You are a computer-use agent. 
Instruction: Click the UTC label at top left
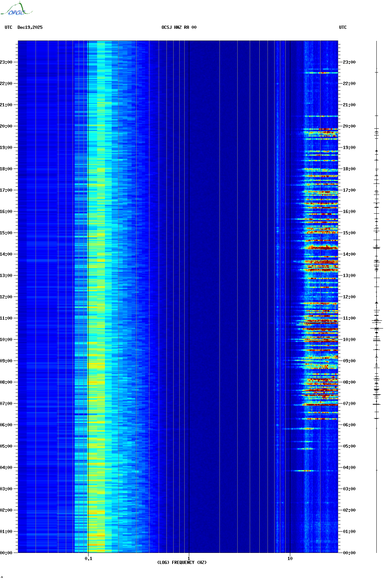click(9, 27)
